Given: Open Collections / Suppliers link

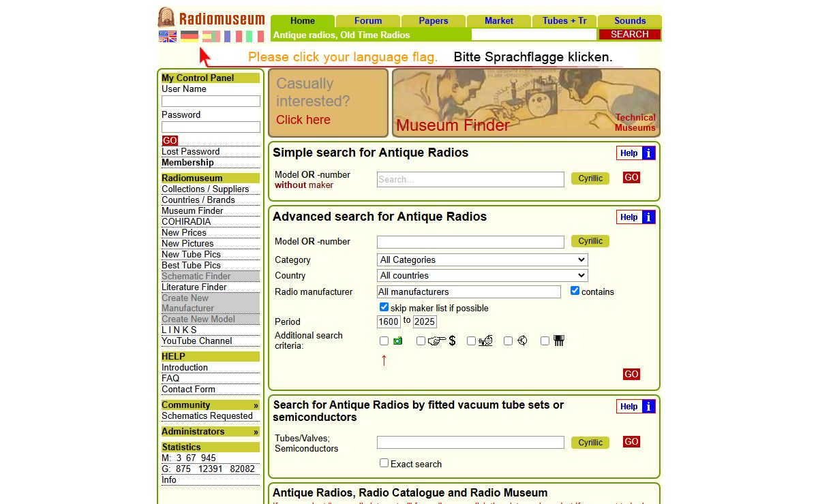Looking at the screenshot, I should (x=205, y=189).
